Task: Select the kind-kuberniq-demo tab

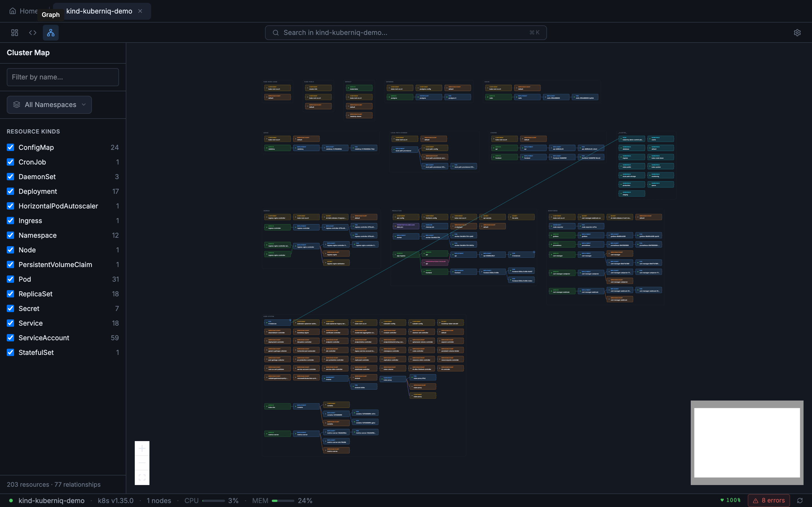Action: tap(99, 11)
